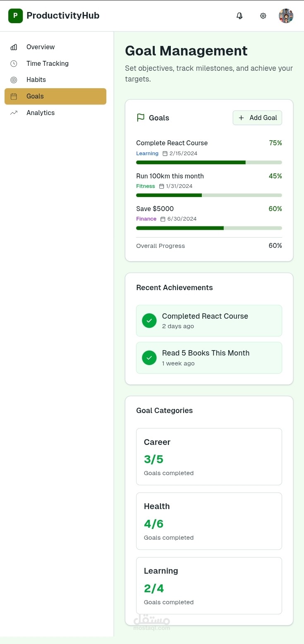Viewport: 304px width, 644px height.
Task: Click the Time Tracking clock icon
Action: (x=14, y=63)
